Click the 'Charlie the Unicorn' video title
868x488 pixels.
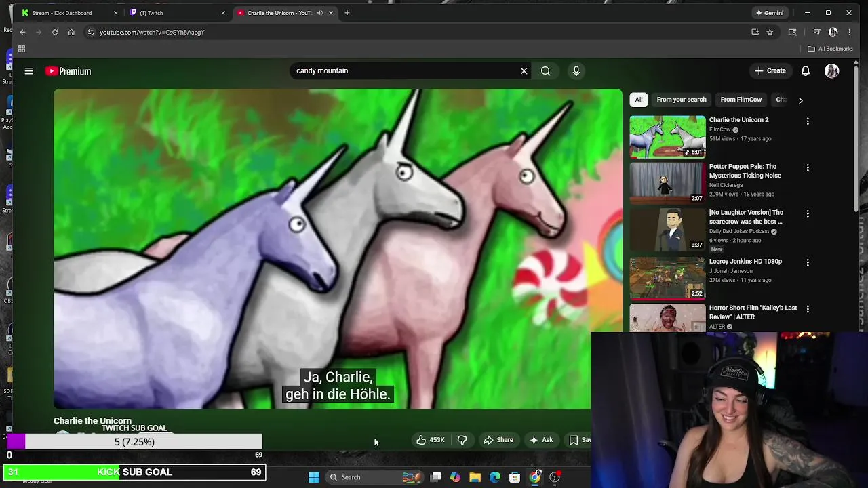pyautogui.click(x=92, y=421)
